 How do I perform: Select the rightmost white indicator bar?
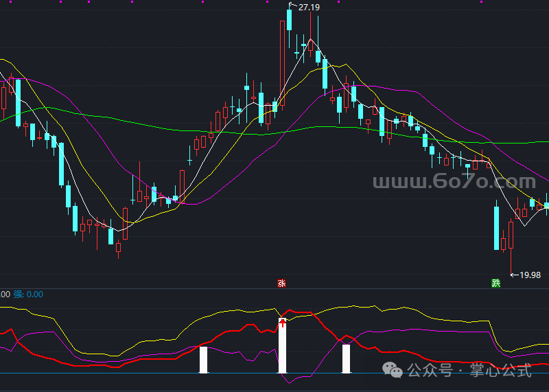click(346, 358)
